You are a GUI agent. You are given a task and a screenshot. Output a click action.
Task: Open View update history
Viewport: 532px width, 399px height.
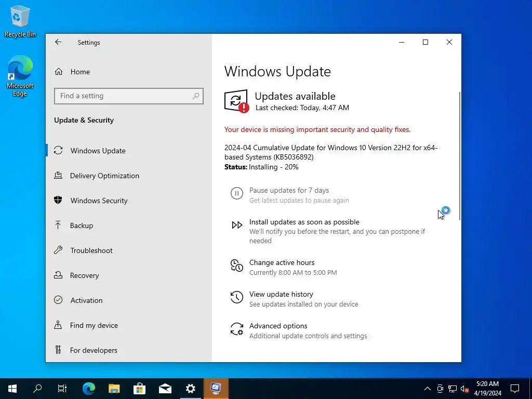[x=281, y=294]
